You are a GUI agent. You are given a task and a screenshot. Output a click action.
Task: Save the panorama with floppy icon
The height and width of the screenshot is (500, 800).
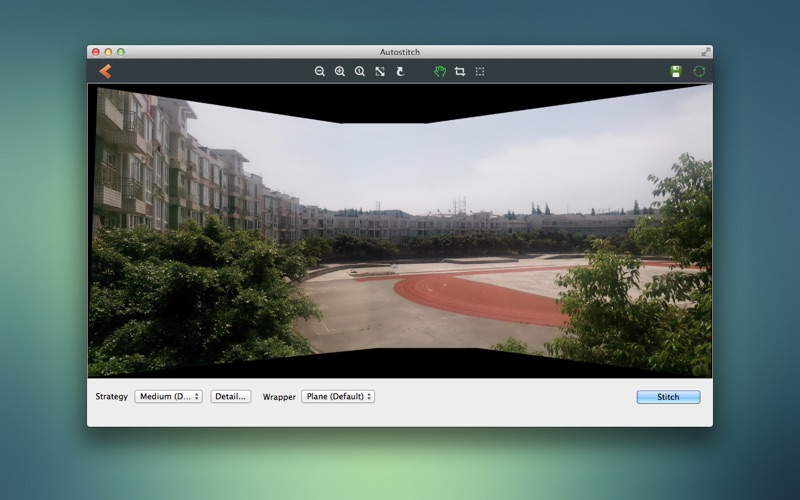676,71
